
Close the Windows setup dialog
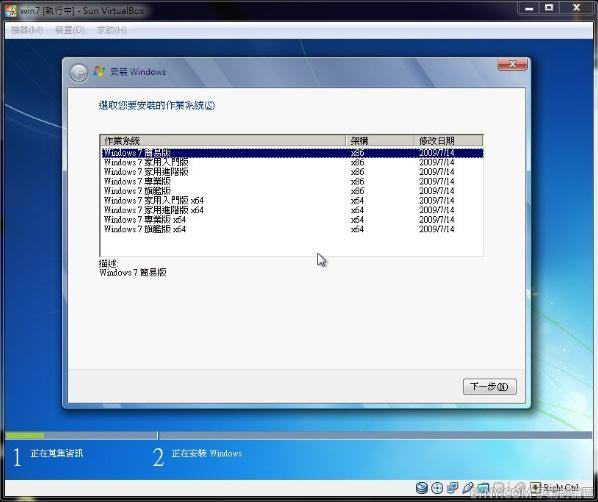pos(513,64)
